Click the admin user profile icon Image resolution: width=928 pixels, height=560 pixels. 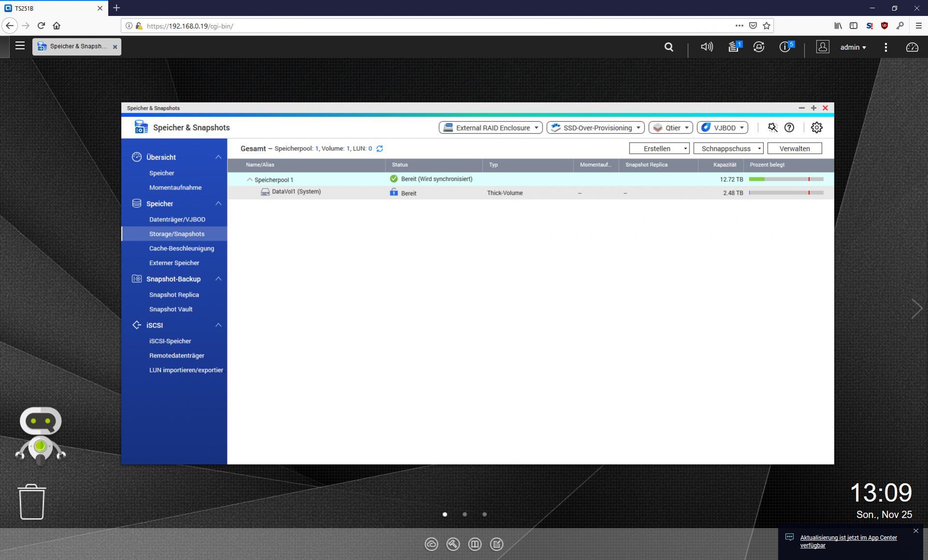point(823,47)
